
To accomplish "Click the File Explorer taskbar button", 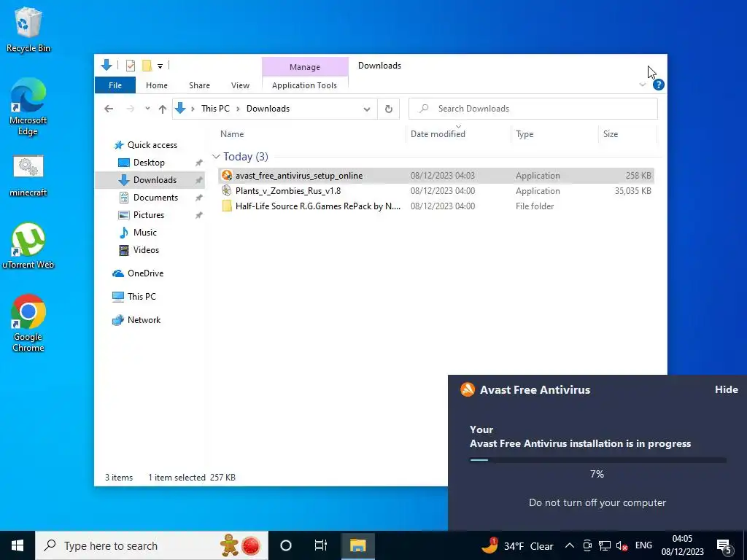I will pyautogui.click(x=357, y=545).
